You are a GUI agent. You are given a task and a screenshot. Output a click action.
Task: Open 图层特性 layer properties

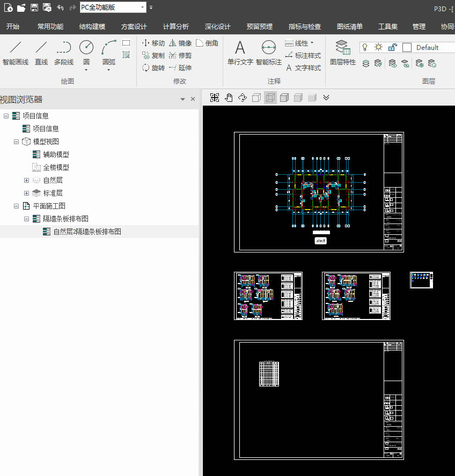tap(342, 53)
